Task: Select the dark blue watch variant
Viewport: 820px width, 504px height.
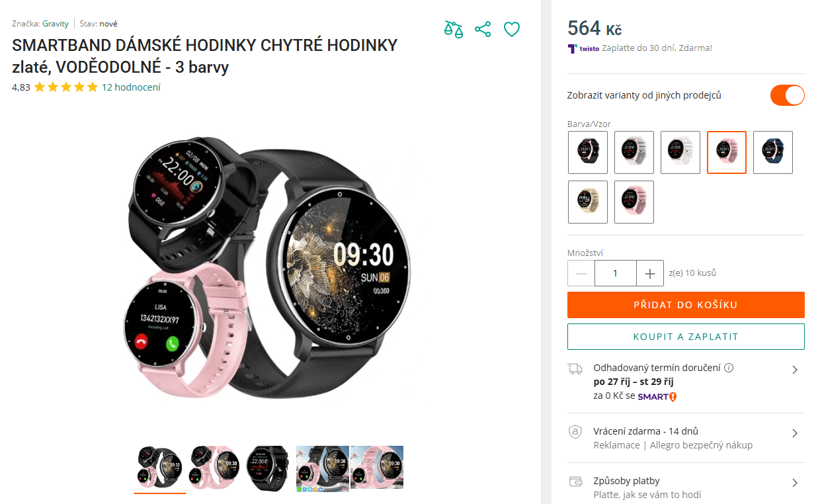Action: (773, 152)
